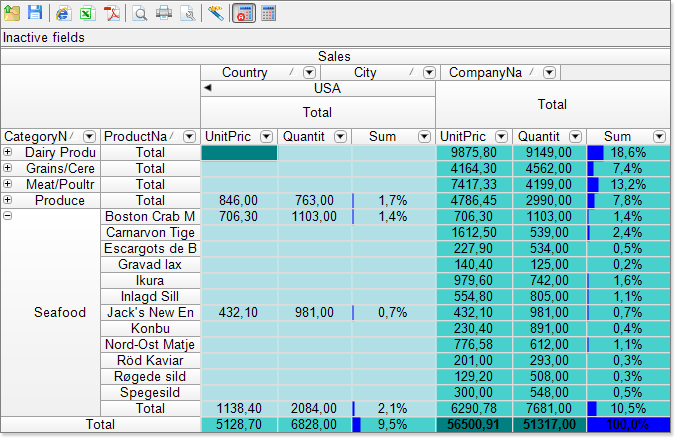Image resolution: width=676 pixels, height=438 pixels.
Task: Open a file with the folder icon
Action: tap(12, 13)
